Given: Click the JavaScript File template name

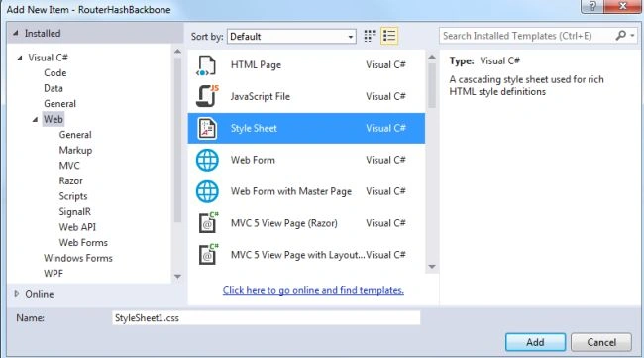Looking at the screenshot, I should tap(261, 96).
